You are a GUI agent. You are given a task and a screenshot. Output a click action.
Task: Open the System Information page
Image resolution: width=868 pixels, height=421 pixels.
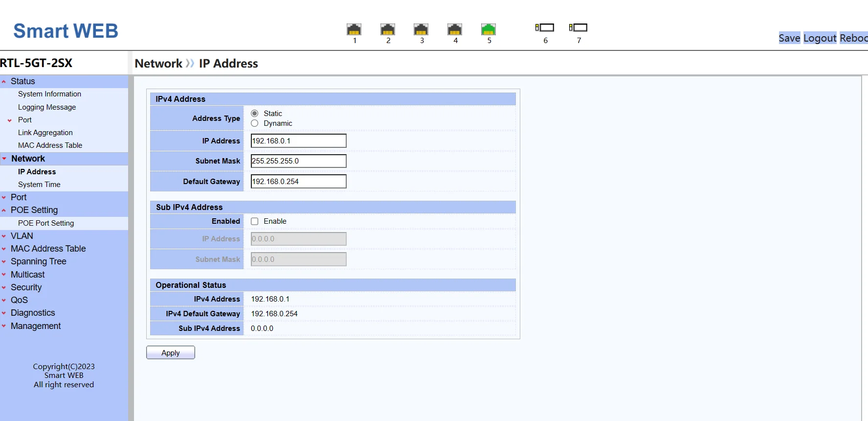[x=49, y=94]
